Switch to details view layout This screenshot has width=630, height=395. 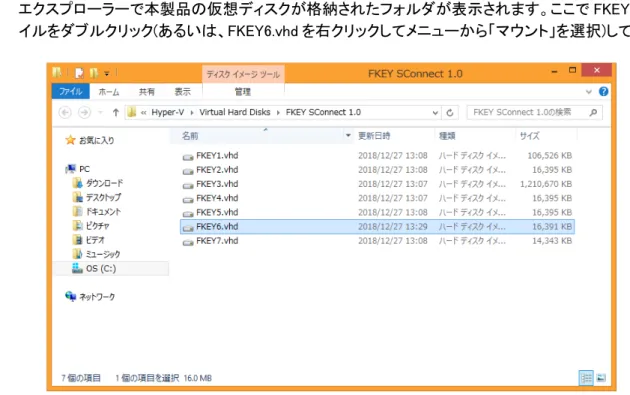[586, 378]
